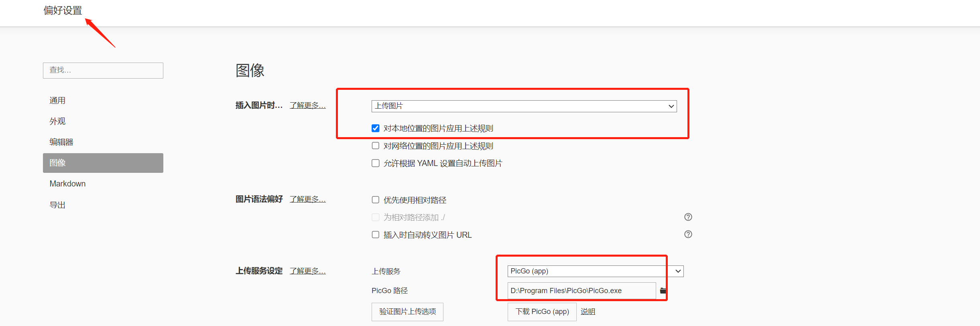
Task: Check 优先使用相对路径 option
Action: tap(375, 200)
